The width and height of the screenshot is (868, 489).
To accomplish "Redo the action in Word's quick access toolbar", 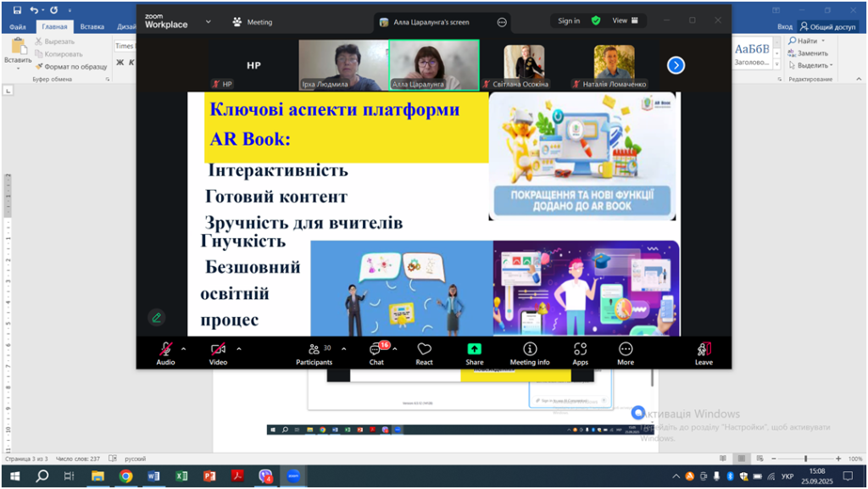I will click(53, 10).
